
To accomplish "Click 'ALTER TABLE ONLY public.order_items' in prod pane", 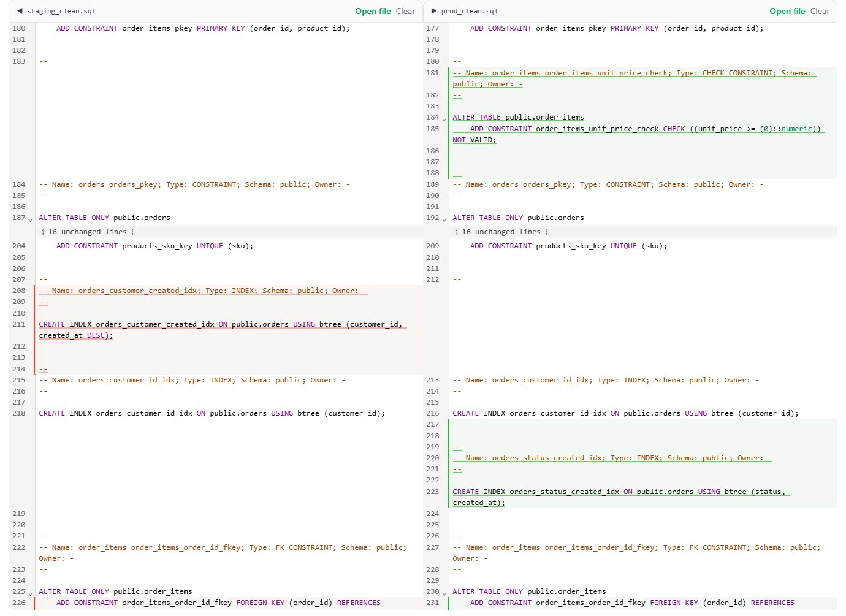I will click(529, 591).
